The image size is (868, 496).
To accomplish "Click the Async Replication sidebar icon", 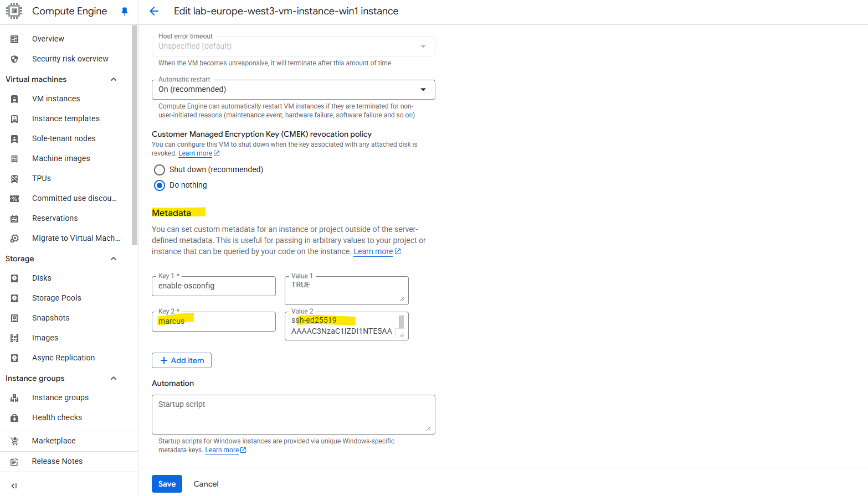I will (14, 358).
